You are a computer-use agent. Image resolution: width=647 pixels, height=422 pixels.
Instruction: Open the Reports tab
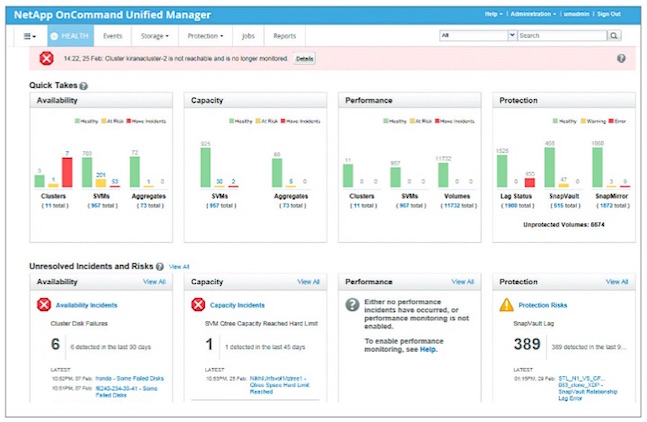point(285,36)
